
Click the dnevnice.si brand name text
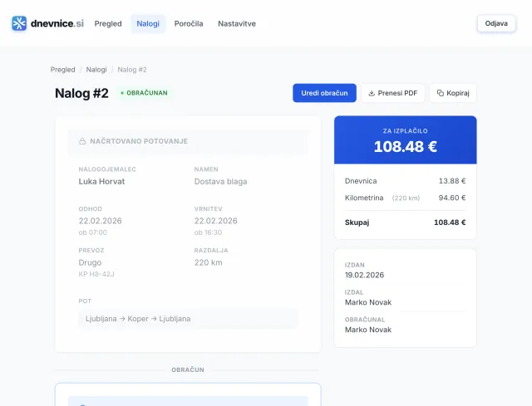tap(57, 23)
